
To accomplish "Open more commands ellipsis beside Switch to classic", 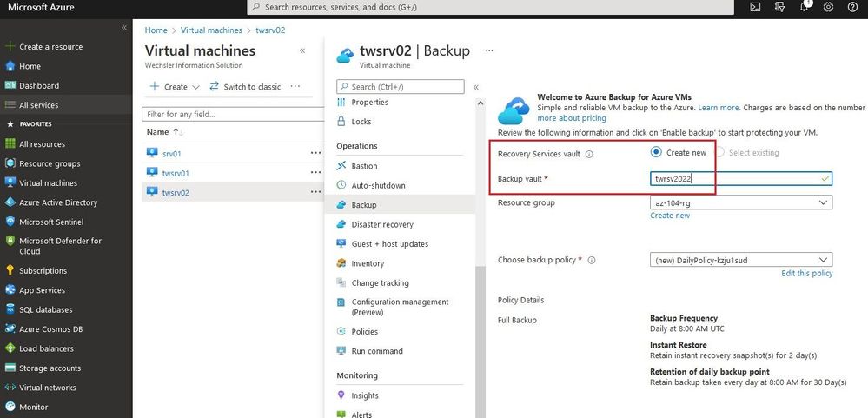I will [x=295, y=87].
